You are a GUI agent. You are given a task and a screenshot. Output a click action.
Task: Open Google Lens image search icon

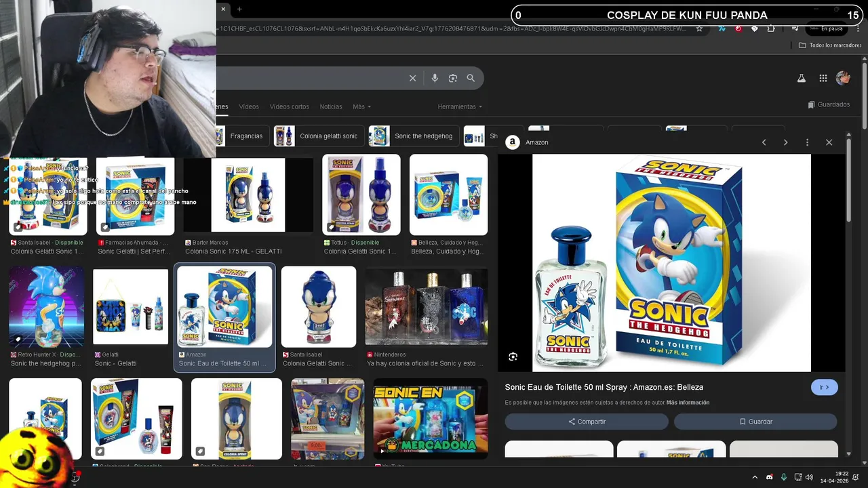pos(453,78)
